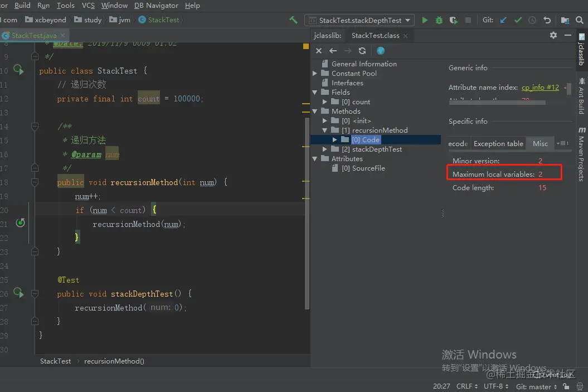This screenshot has width=588, height=392.
Task: Hide the jclasslib panel with minimize icon
Action: [568, 35]
